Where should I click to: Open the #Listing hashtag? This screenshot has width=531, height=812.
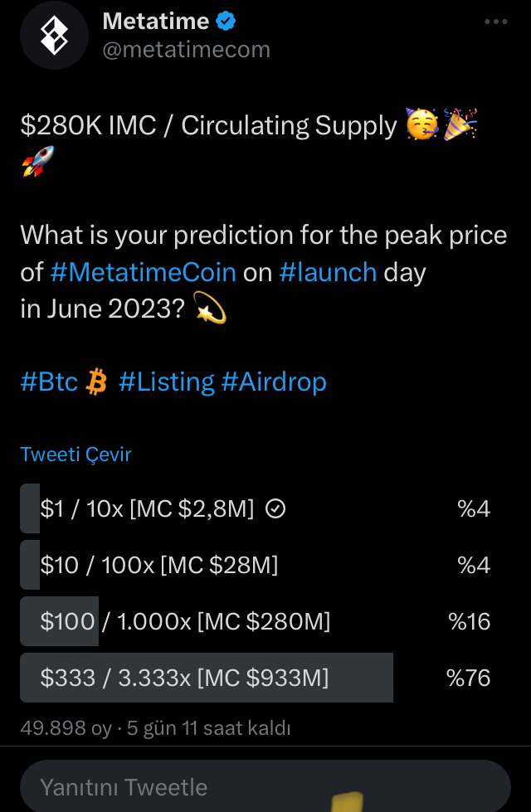[x=166, y=382]
